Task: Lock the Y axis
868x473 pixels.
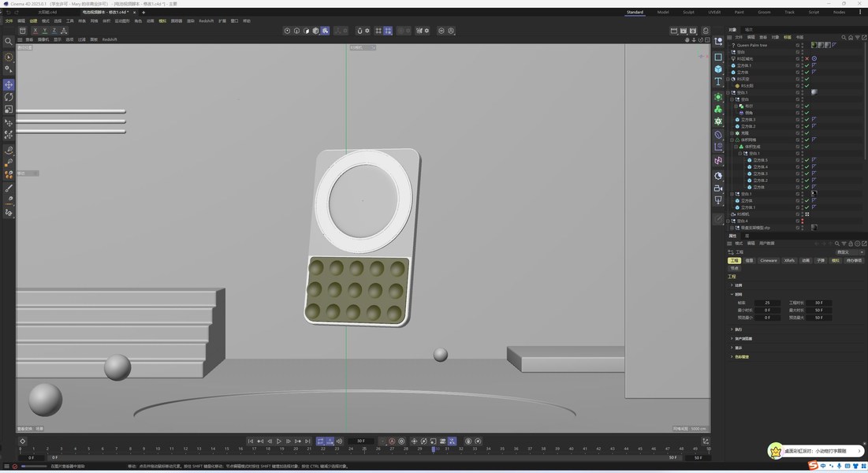Action: pyautogui.click(x=44, y=31)
